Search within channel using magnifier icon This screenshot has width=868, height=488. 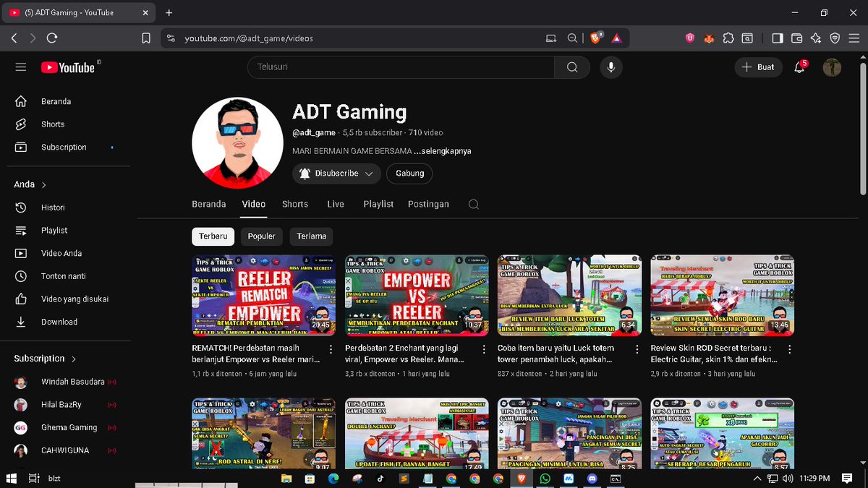474,205
